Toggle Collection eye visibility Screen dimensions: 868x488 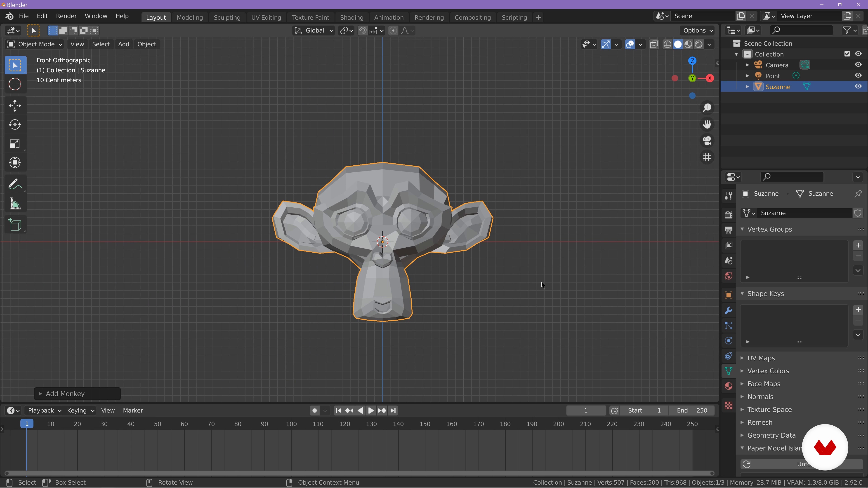(858, 54)
